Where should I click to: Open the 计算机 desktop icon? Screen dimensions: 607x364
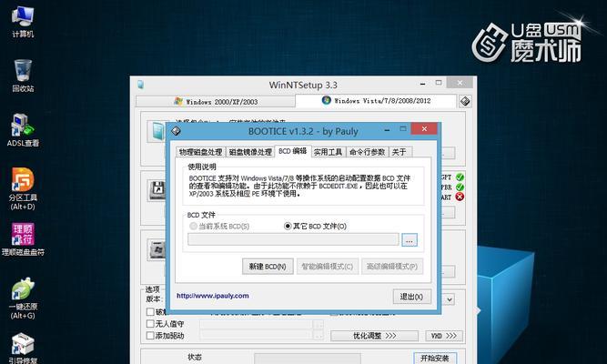pyautogui.click(x=23, y=23)
